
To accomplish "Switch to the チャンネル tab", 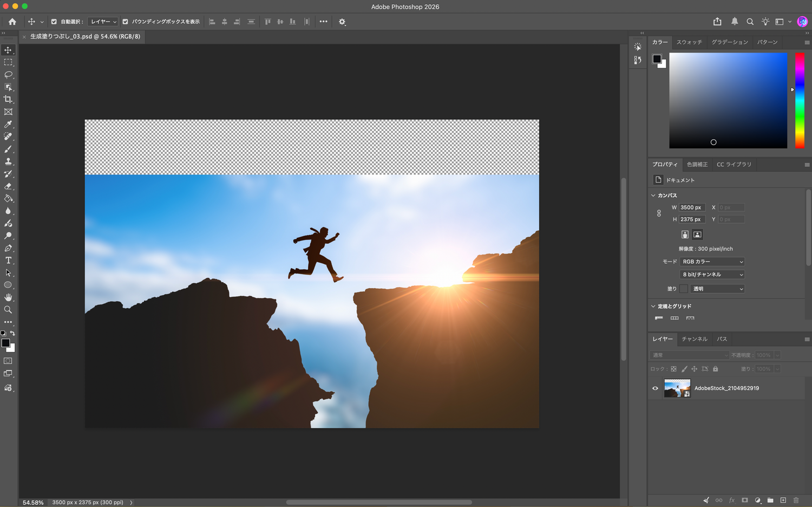I will click(695, 339).
